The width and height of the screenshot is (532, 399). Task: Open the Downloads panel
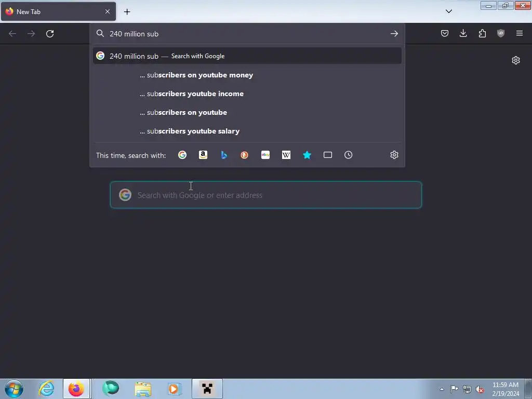point(463,33)
